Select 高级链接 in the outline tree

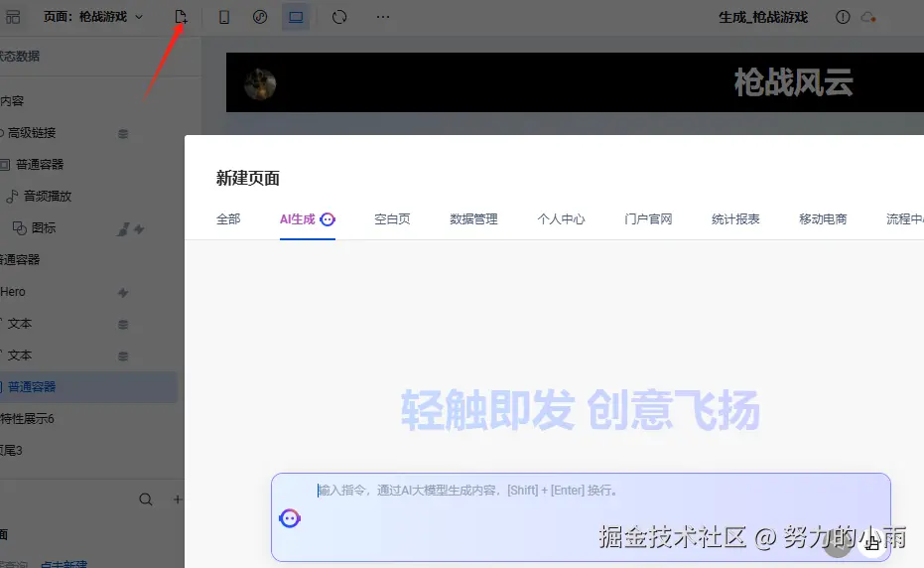coord(31,133)
